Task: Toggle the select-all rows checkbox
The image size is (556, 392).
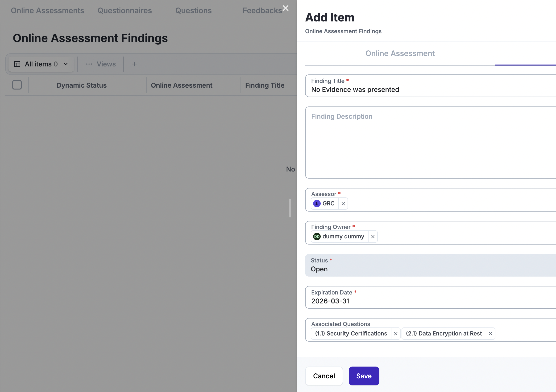Action: (x=17, y=85)
